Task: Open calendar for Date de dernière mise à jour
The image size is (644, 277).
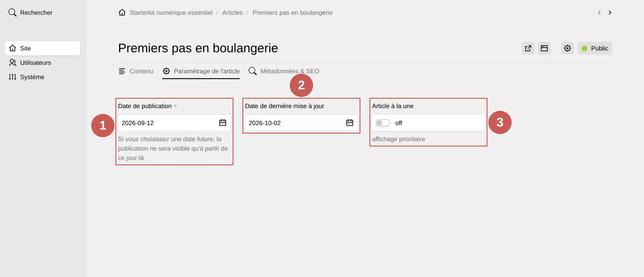Action: tap(350, 123)
